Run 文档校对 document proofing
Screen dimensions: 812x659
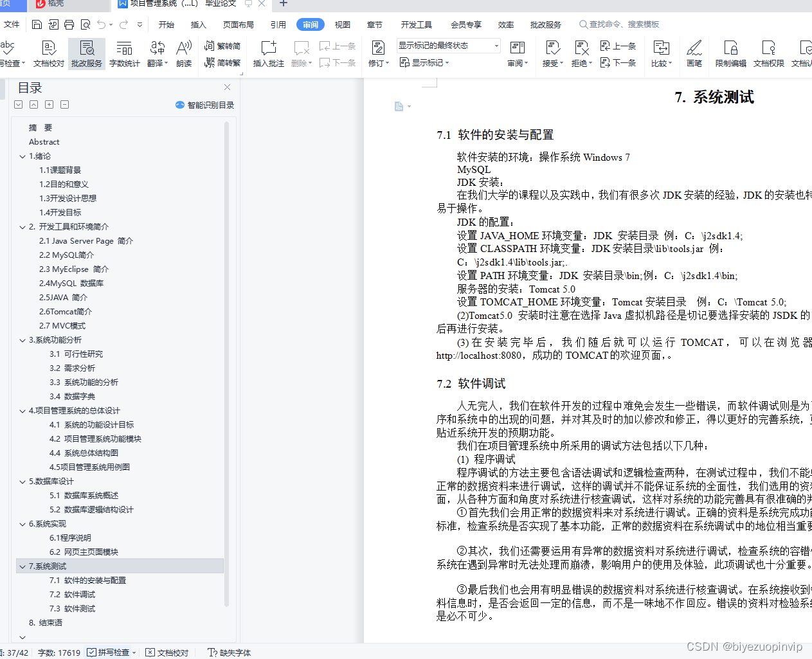click(x=48, y=53)
